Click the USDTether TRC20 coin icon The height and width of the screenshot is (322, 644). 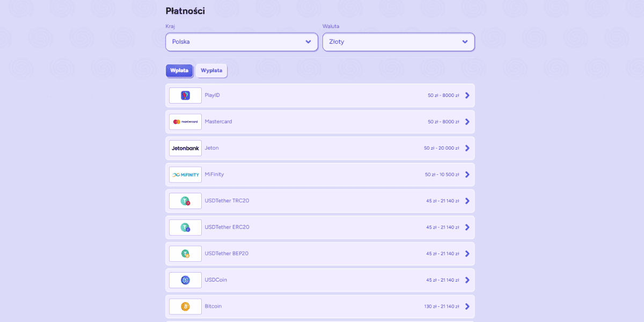click(x=185, y=201)
